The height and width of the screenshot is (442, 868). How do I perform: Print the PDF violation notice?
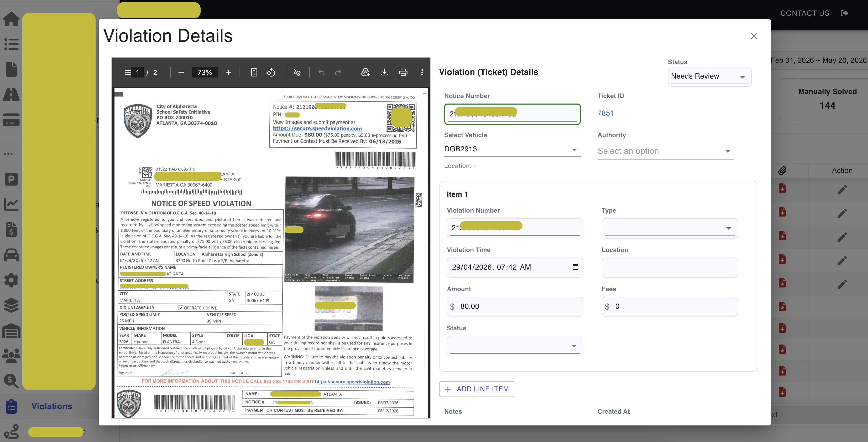(x=403, y=73)
